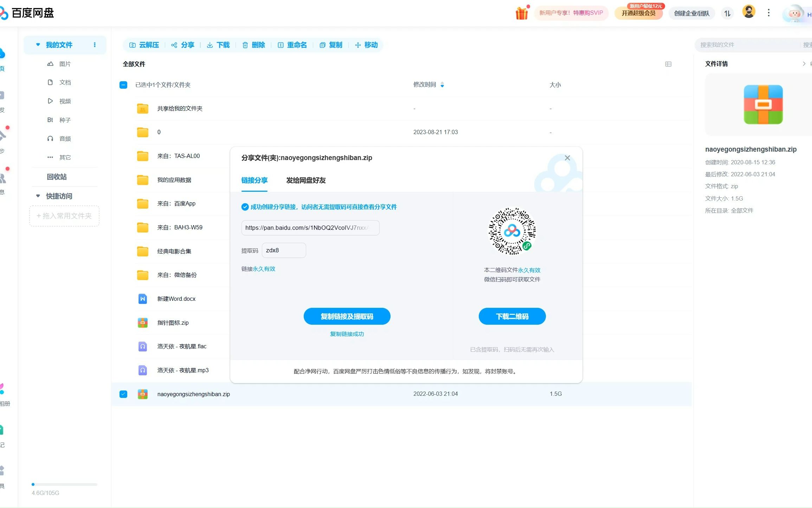Collapse the Quick Access section
The width and height of the screenshot is (812, 508).
[x=38, y=196]
